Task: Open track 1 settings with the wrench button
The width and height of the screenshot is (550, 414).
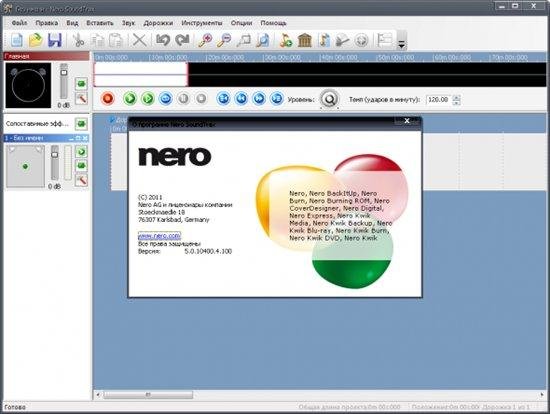Action: click(81, 180)
